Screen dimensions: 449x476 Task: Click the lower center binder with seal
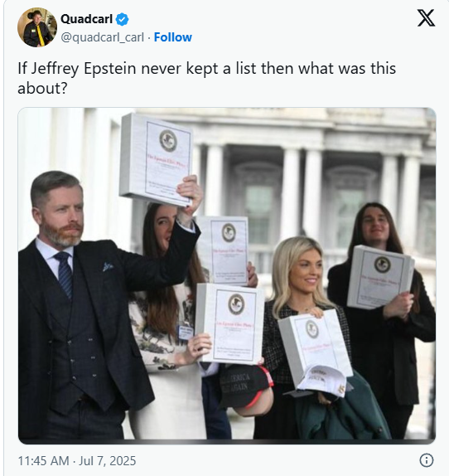[x=229, y=323]
